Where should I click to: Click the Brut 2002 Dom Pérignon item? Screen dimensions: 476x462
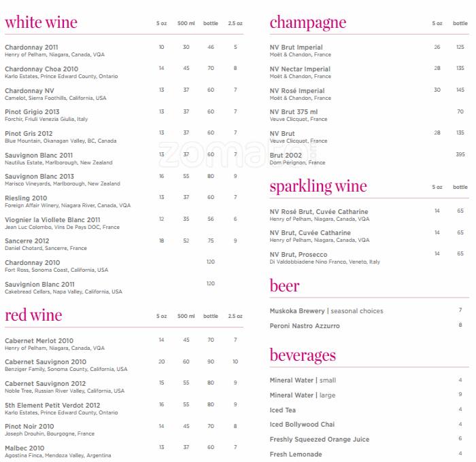click(x=286, y=156)
